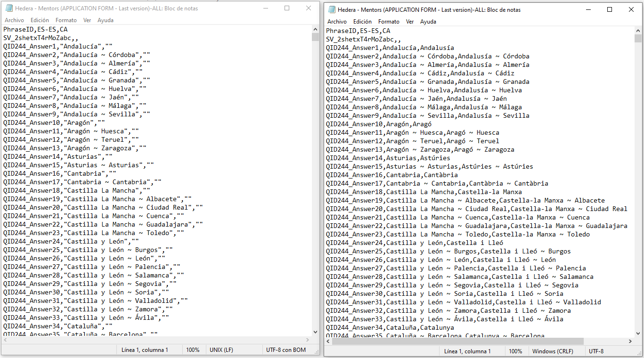Open Archivo menu in left Notepad window
This screenshot has width=644, height=358.
pyautogui.click(x=14, y=20)
